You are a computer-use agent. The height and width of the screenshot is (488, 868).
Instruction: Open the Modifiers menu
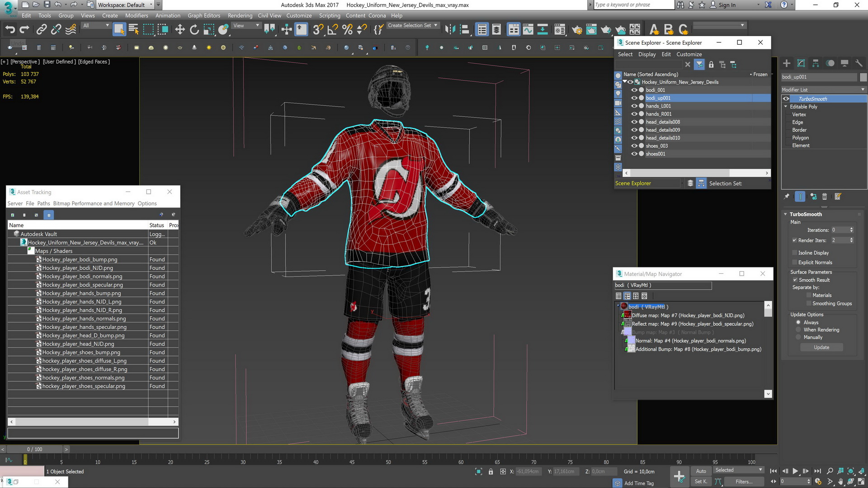tap(137, 15)
